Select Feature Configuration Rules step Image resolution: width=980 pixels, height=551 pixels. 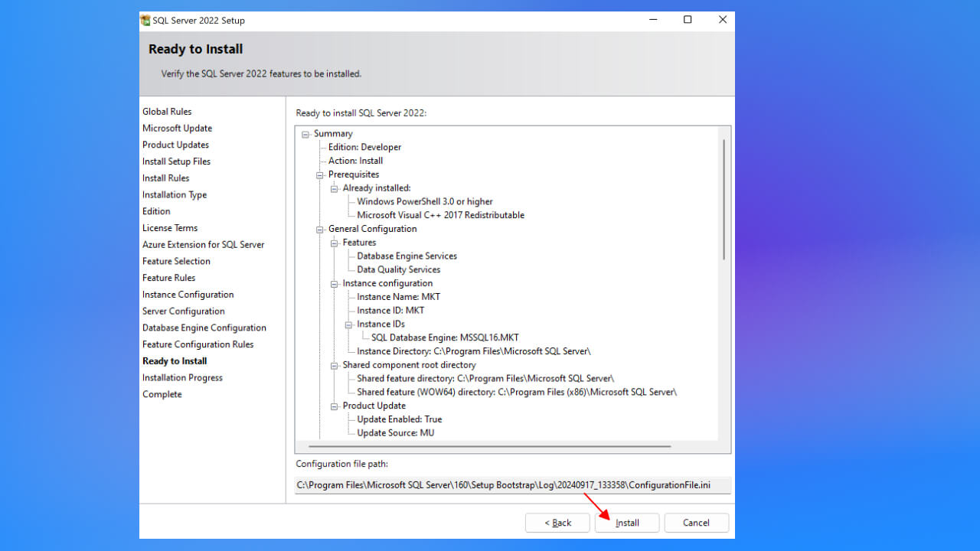tap(198, 344)
